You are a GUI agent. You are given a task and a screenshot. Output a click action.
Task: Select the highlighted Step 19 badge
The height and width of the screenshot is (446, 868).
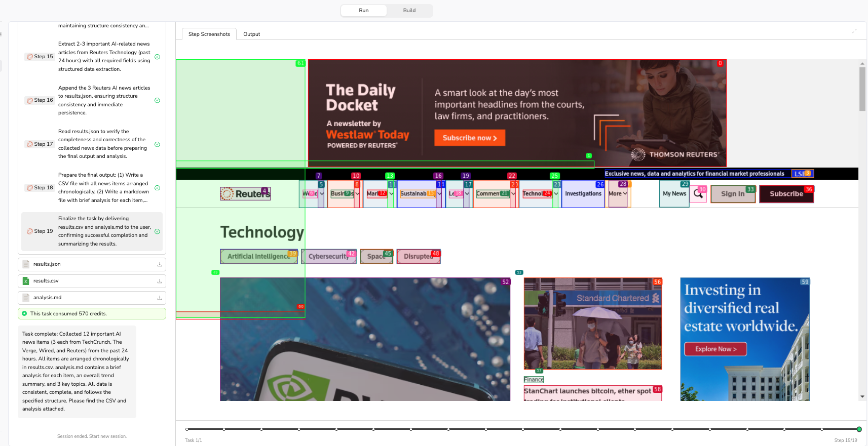40,231
